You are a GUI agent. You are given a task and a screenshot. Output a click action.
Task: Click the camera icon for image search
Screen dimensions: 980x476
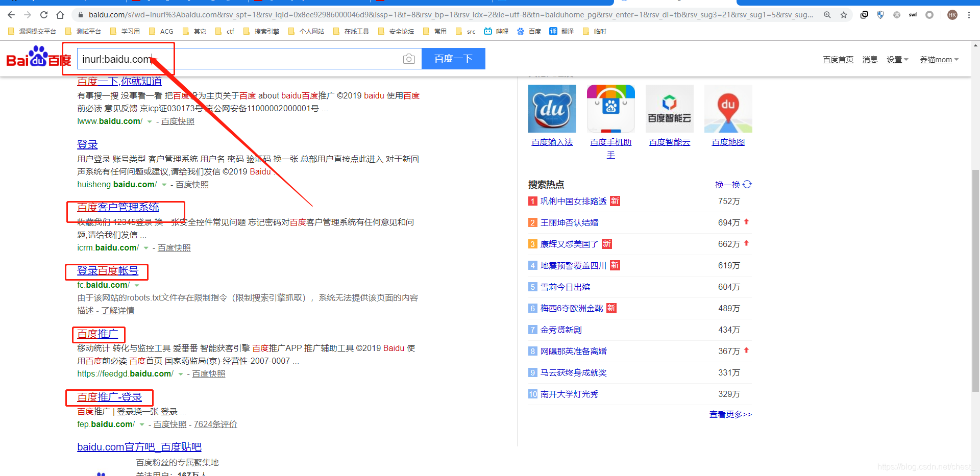(408, 59)
